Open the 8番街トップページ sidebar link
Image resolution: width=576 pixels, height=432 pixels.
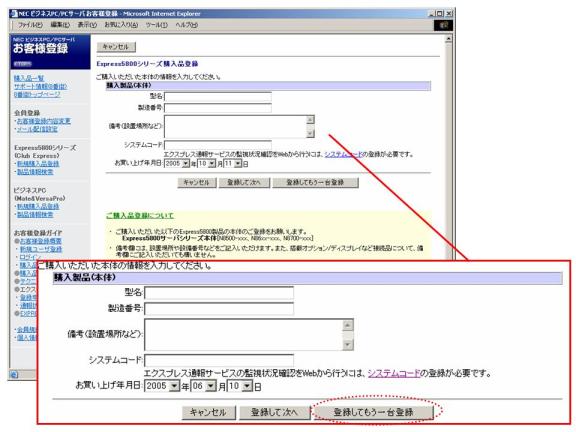37,94
